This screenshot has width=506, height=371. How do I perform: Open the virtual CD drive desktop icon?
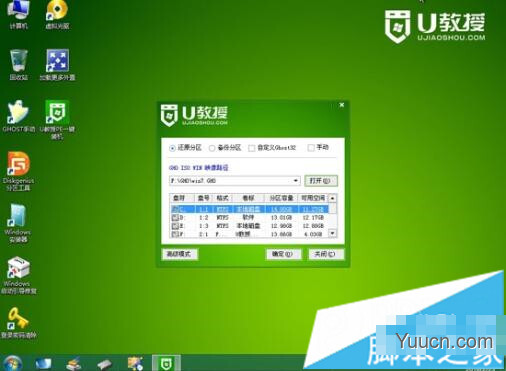pos(57,14)
